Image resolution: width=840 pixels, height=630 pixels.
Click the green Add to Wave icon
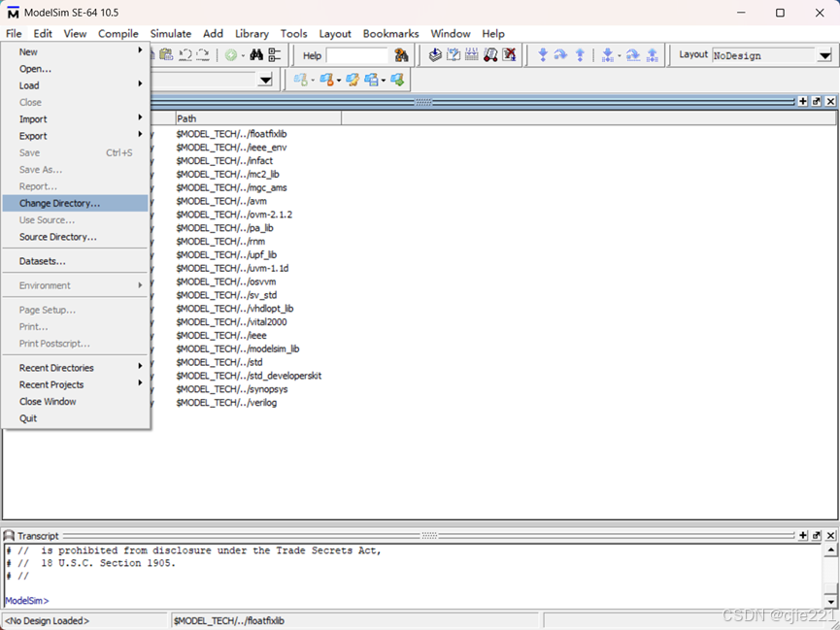pyautogui.click(x=231, y=55)
